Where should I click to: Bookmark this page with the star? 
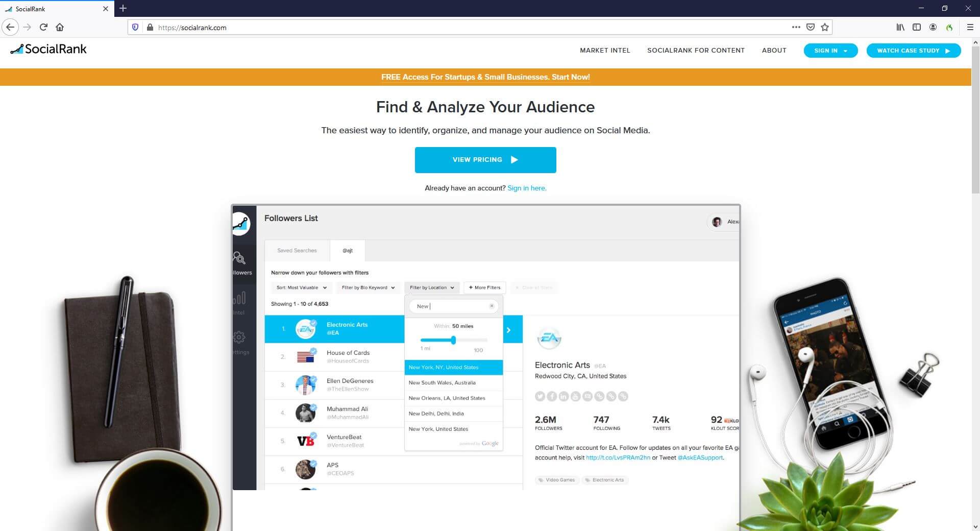(824, 27)
